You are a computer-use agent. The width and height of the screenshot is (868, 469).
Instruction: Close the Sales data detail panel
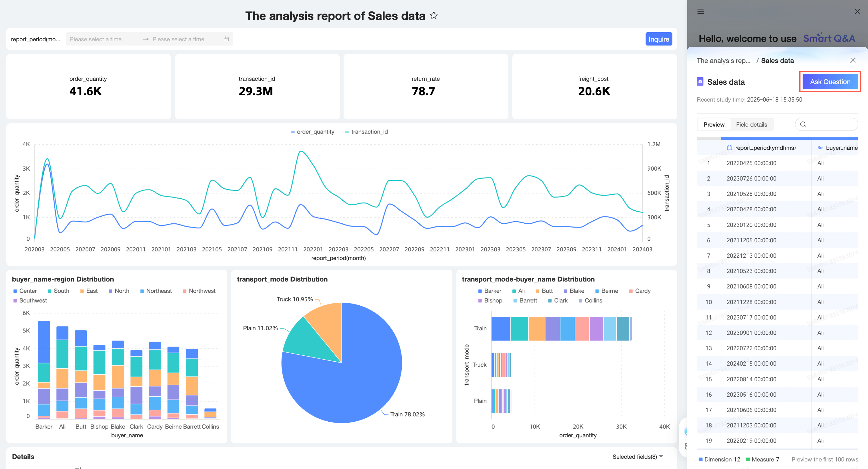tap(853, 60)
